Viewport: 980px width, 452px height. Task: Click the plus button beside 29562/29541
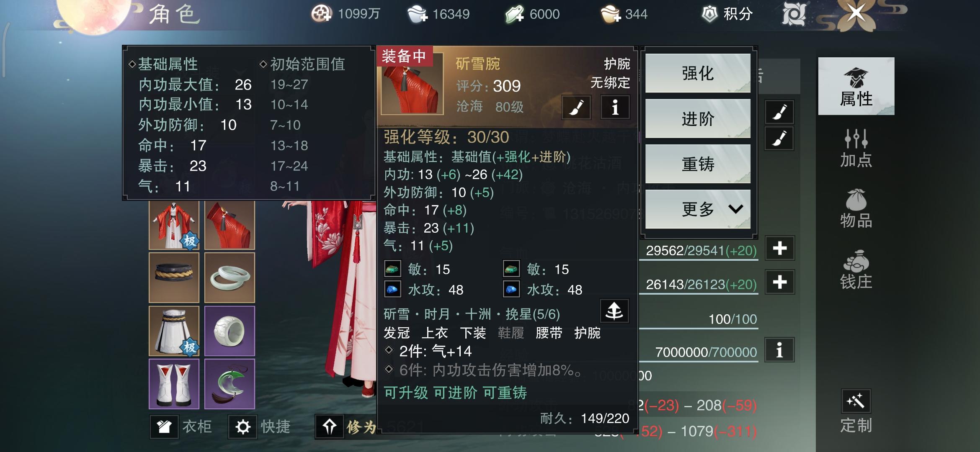(x=780, y=248)
